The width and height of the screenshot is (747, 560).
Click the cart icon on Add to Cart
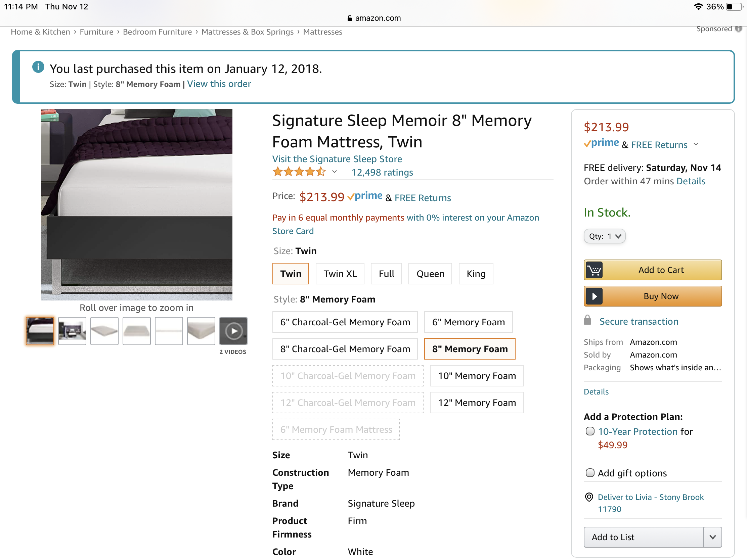pyautogui.click(x=594, y=270)
